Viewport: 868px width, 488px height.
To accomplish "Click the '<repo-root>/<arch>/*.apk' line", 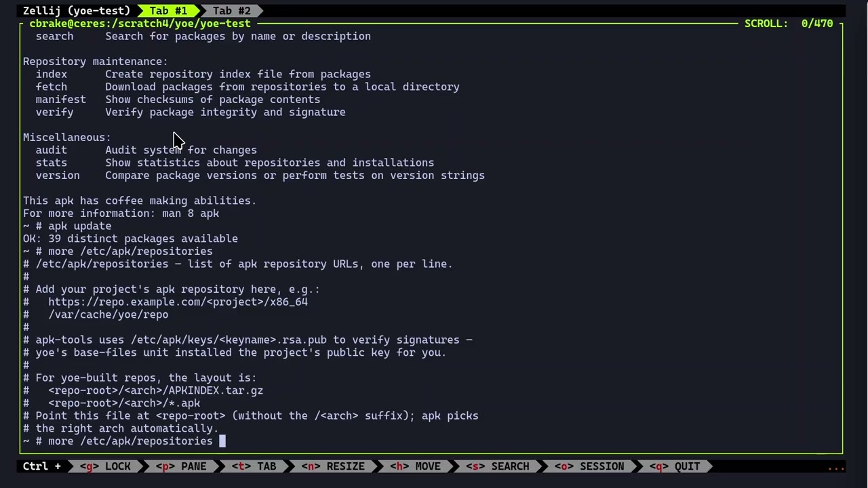I will point(111,403).
